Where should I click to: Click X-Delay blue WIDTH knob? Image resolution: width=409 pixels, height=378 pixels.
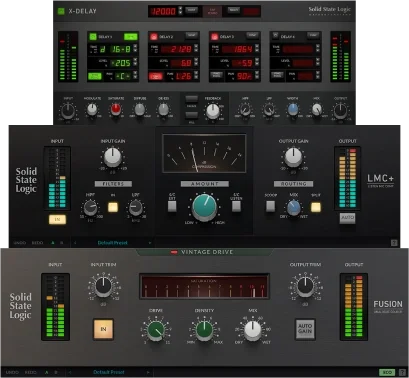tap(293, 109)
